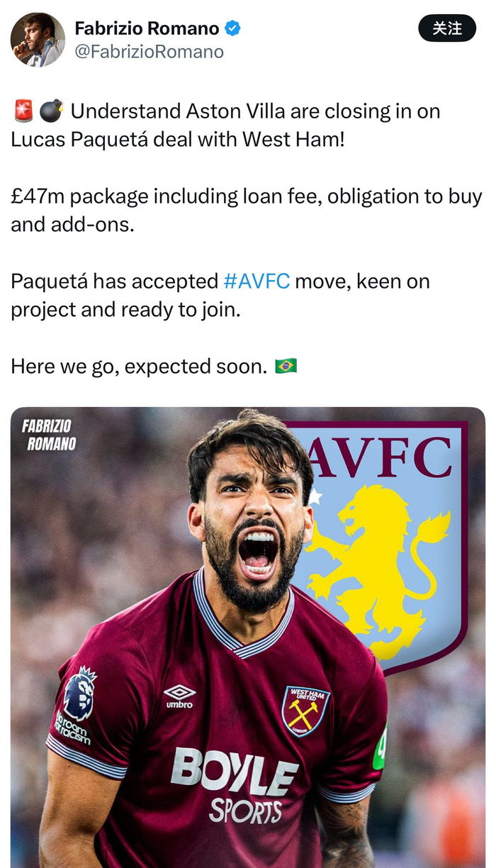Click the No Room for Racism sleeve patch

pyautogui.click(x=72, y=728)
